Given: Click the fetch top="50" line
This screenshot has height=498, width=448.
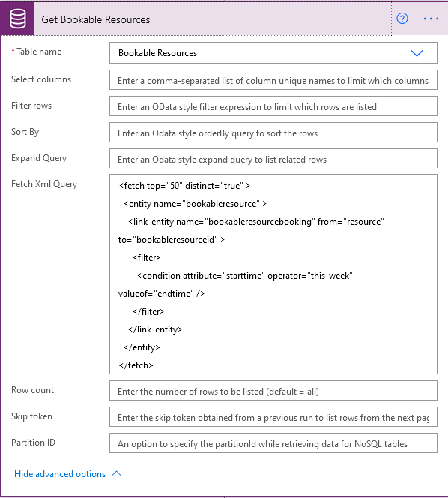Looking at the screenshot, I should [184, 186].
